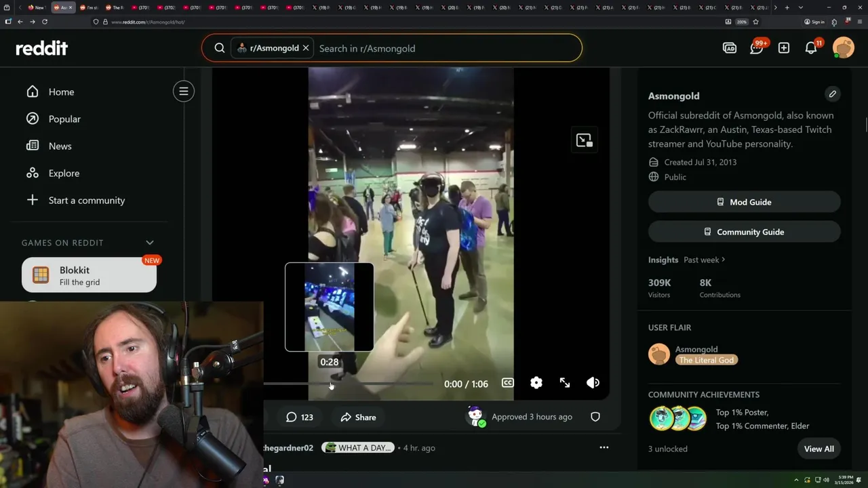The image size is (868, 488).
Task: Open mod shield actions for post
Action: (x=595, y=417)
